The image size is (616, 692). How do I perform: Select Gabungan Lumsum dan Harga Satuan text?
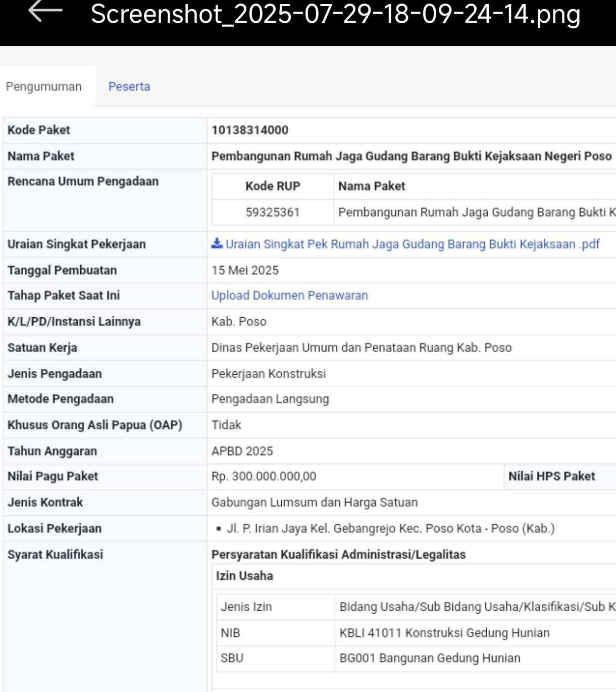click(315, 503)
